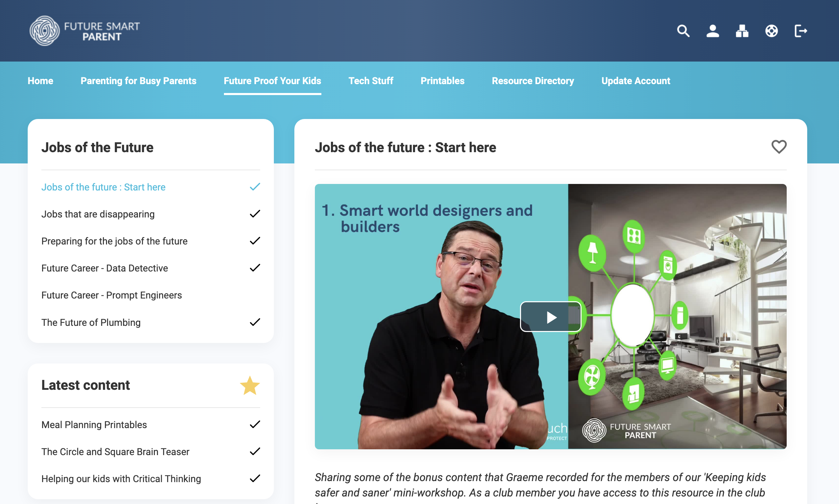Toggle checkmark for The Future of Plumbing
The height and width of the screenshot is (504, 839).
[255, 322]
